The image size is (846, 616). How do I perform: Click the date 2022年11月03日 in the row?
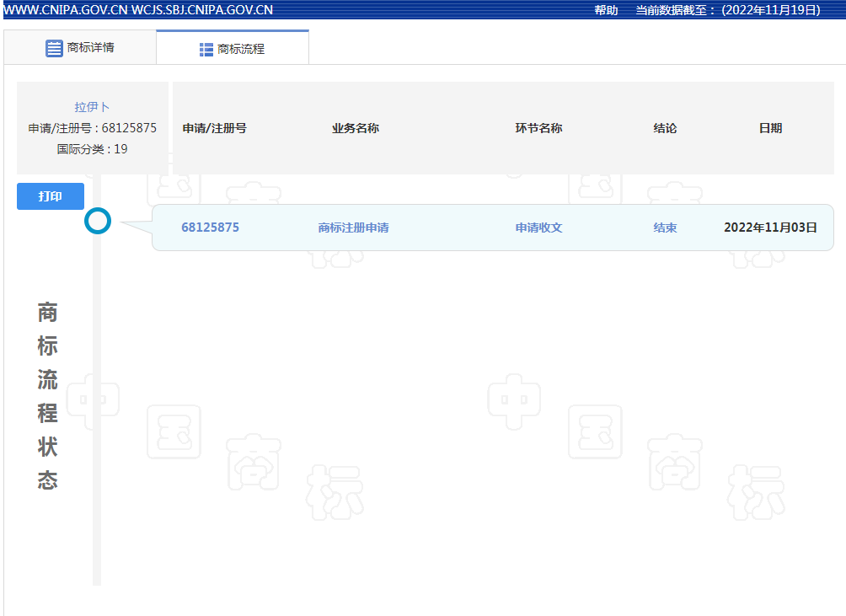pos(770,228)
